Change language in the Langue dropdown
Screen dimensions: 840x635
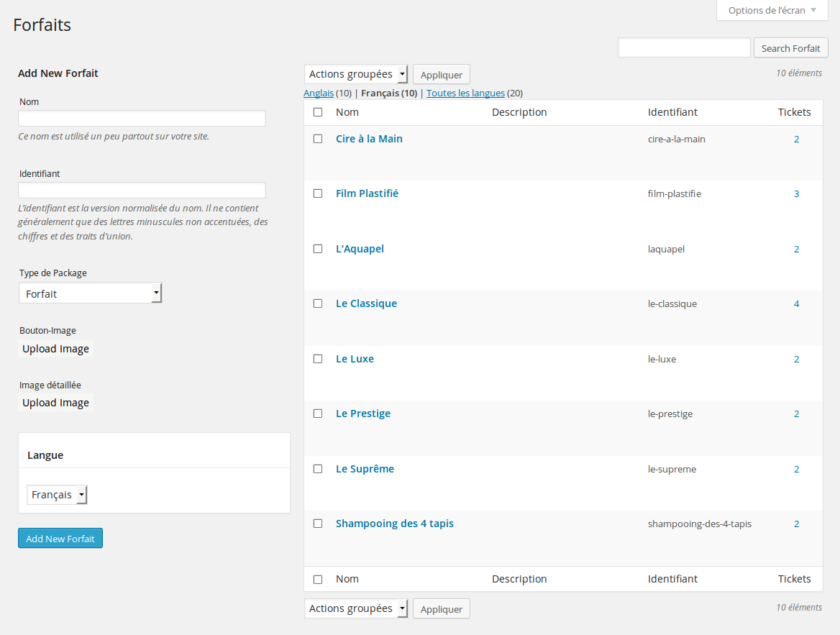[56, 494]
